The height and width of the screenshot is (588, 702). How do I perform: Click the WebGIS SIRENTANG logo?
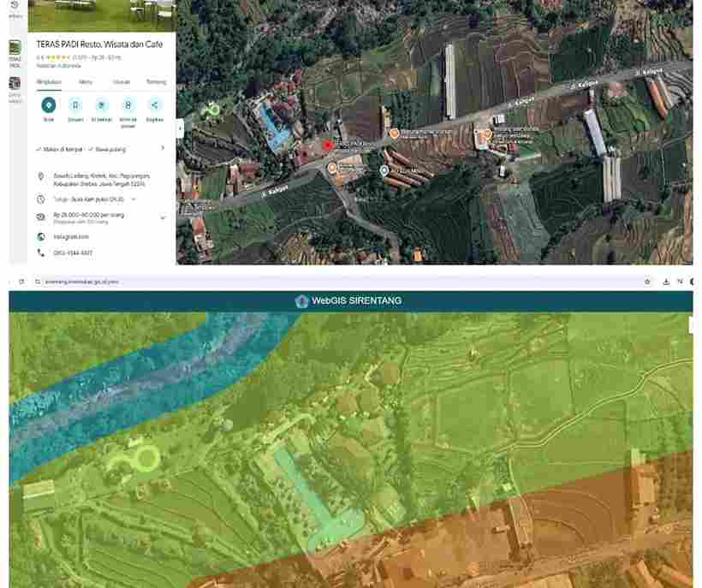click(300, 301)
